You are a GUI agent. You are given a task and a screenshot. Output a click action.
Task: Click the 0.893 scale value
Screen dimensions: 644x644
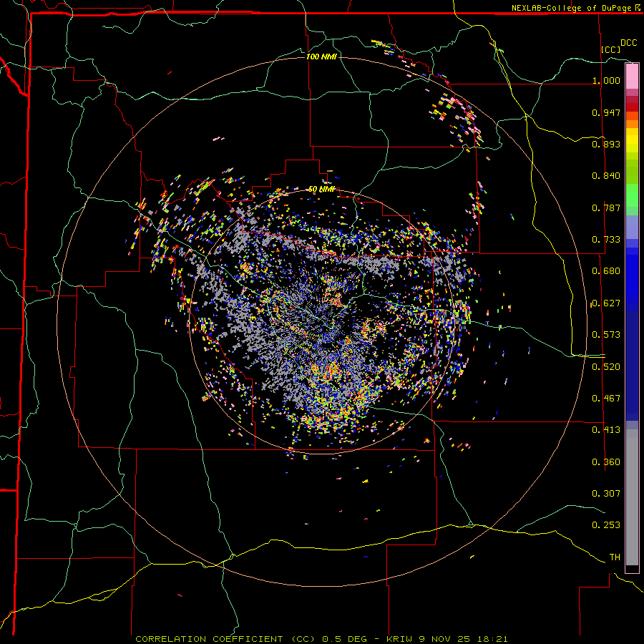(x=606, y=144)
